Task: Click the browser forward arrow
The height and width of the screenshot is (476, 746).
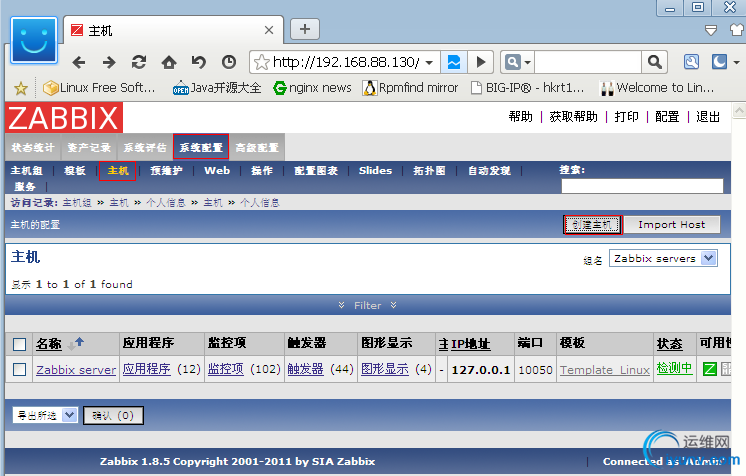Action: [109, 62]
